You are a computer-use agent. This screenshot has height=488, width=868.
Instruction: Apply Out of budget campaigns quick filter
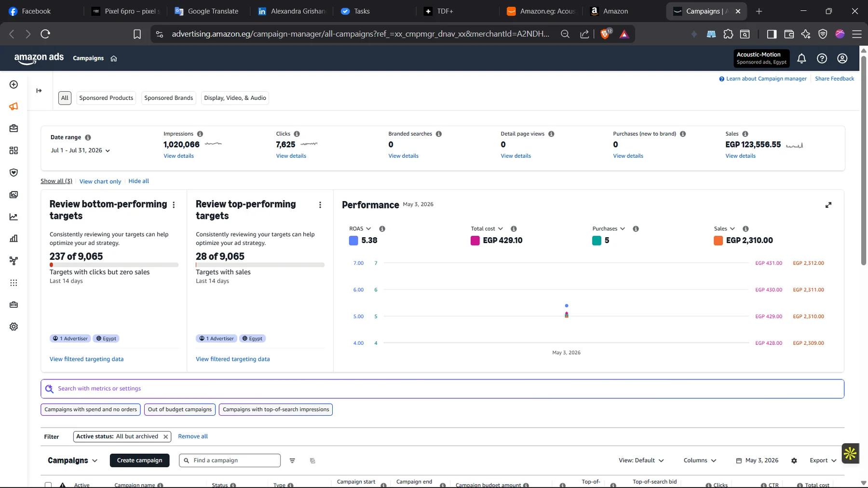[180, 409]
